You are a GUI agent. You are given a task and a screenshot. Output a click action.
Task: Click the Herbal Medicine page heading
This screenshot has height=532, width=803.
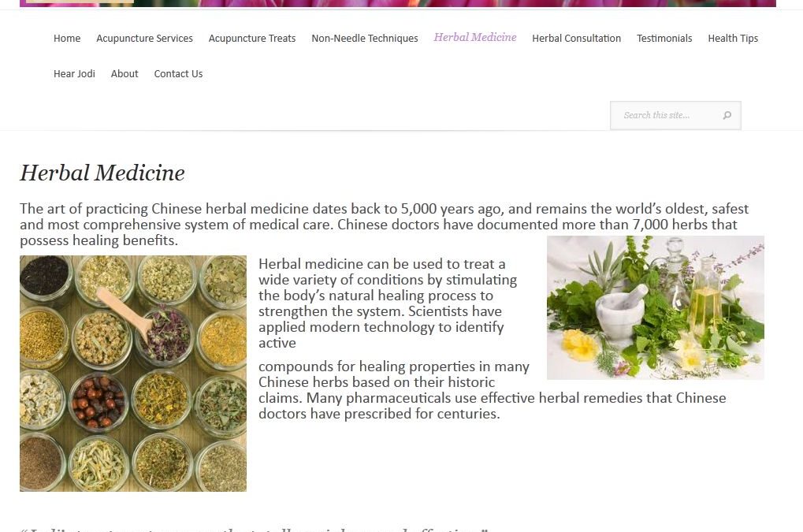102,173
